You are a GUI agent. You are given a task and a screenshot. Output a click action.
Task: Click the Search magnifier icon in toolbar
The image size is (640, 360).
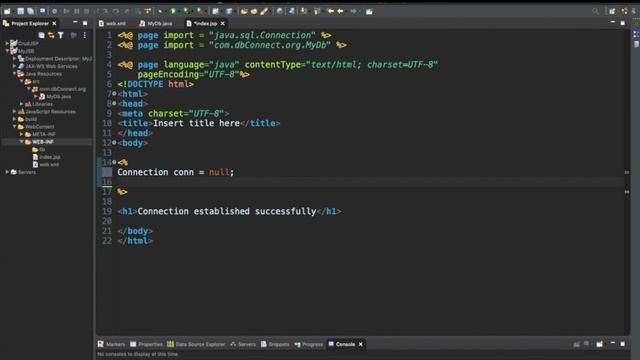(x=596, y=11)
